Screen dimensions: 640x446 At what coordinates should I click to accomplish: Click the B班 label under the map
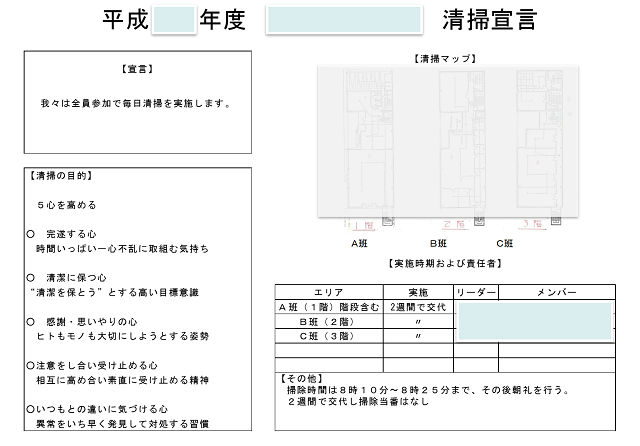point(438,244)
